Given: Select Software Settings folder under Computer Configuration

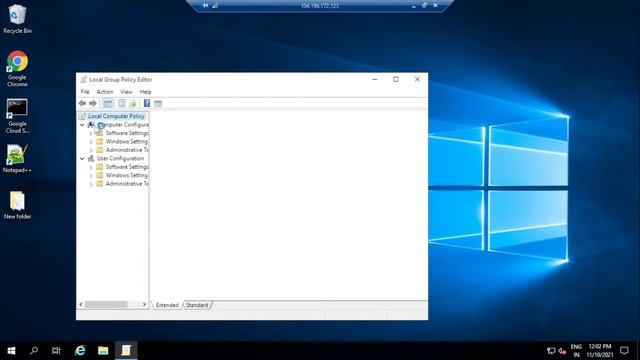Looking at the screenshot, I should click(x=127, y=133).
